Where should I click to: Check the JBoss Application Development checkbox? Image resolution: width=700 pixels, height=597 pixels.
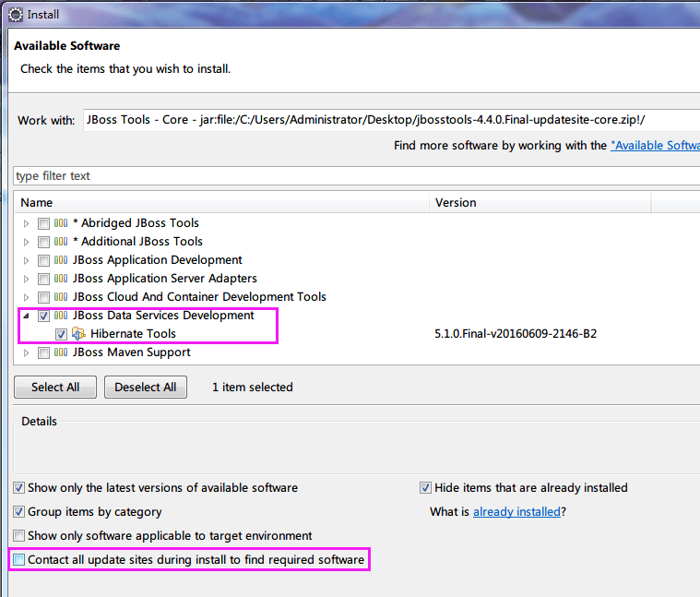point(43,260)
